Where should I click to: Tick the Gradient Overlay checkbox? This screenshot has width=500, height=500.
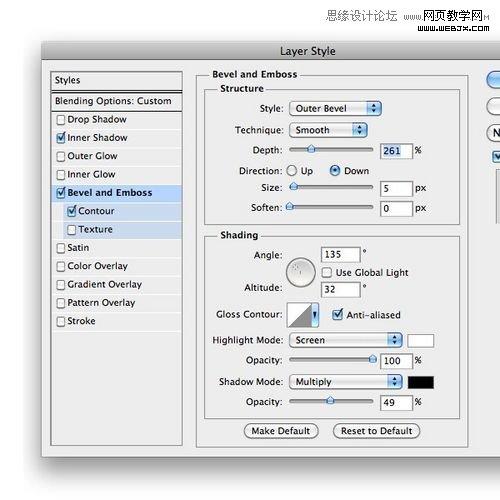61,285
